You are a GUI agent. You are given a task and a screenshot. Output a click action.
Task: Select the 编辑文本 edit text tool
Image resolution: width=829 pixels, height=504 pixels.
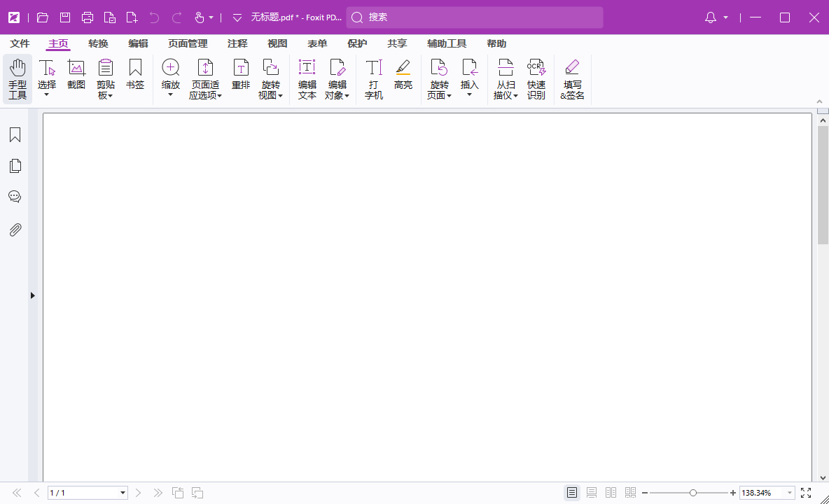coord(307,77)
